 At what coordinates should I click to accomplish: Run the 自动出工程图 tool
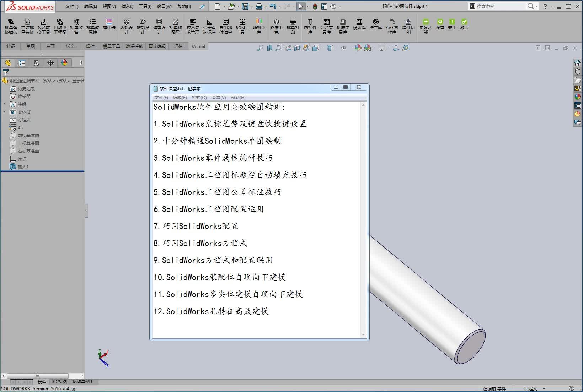click(x=60, y=27)
